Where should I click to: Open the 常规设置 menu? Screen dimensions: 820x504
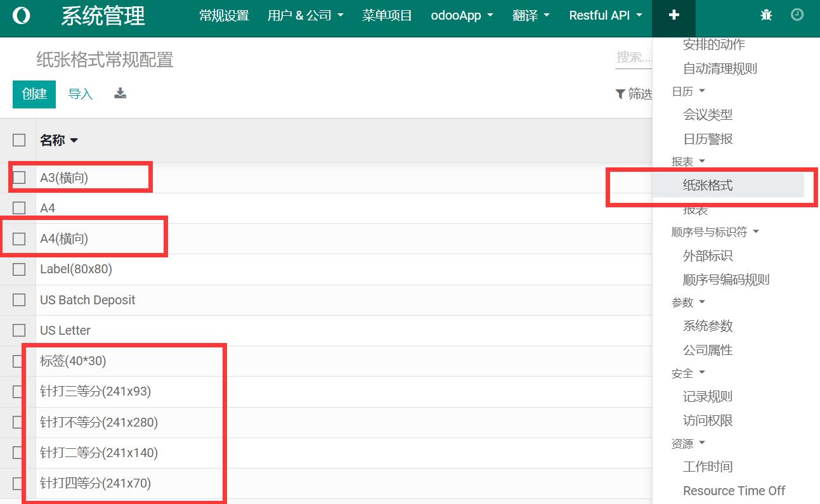224,16
